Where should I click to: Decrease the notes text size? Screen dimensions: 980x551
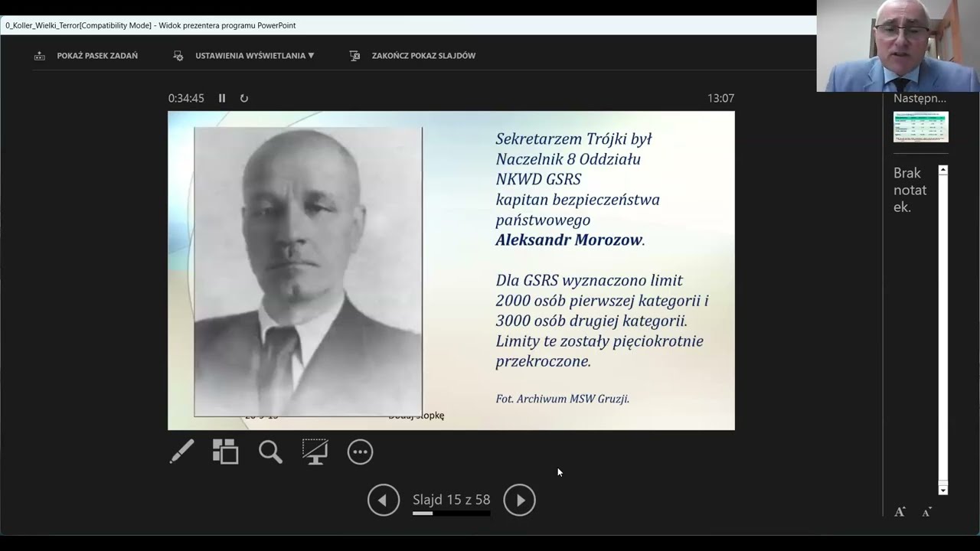[x=926, y=512]
